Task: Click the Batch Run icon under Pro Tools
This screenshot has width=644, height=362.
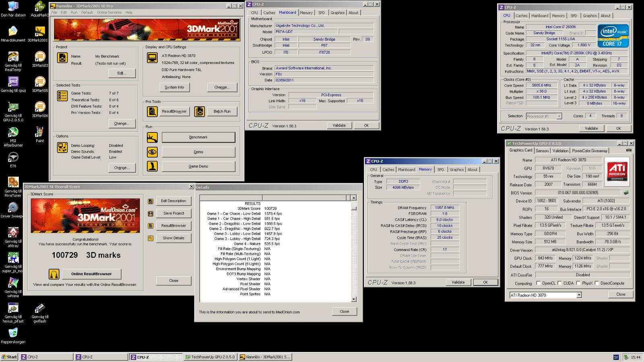Action: coord(199,112)
